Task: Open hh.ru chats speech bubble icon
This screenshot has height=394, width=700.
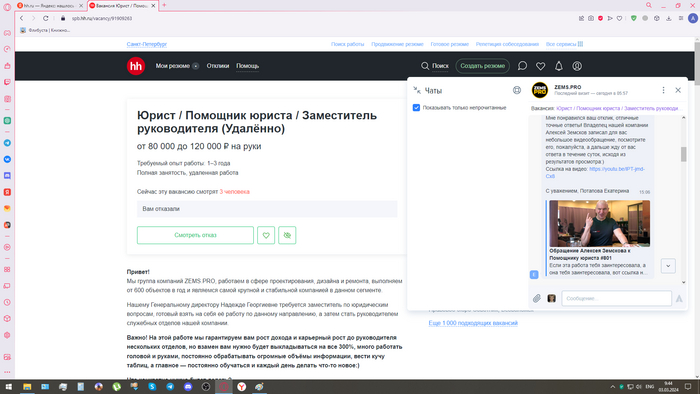Action: click(522, 66)
